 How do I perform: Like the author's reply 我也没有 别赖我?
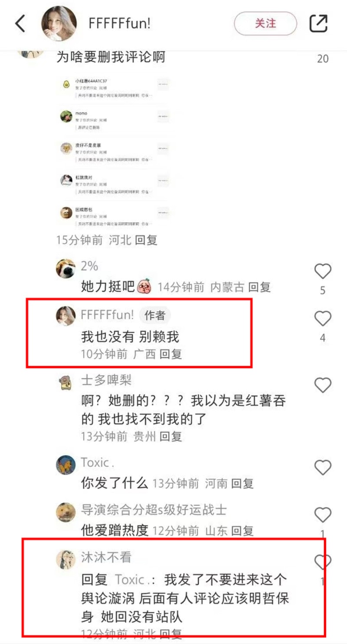(x=323, y=319)
